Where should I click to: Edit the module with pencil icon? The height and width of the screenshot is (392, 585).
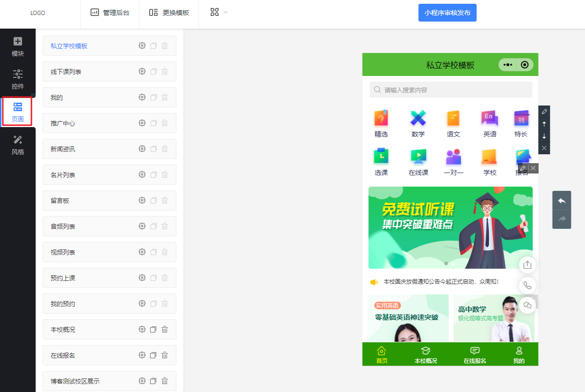(544, 112)
